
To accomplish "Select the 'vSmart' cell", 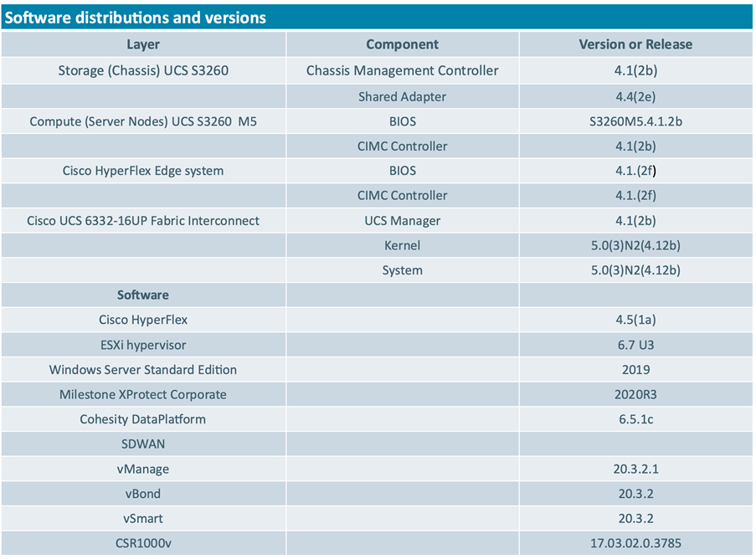I will click(143, 519).
